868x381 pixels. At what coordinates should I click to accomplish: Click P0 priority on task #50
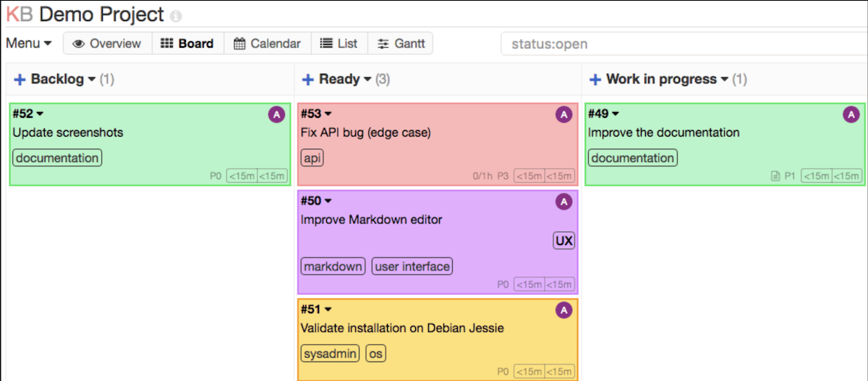[503, 285]
